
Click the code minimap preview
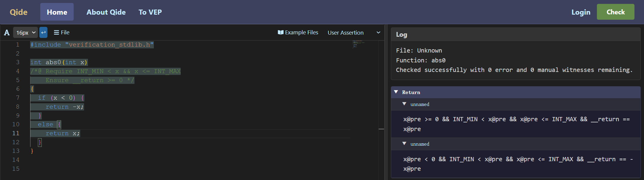[x=358, y=44]
